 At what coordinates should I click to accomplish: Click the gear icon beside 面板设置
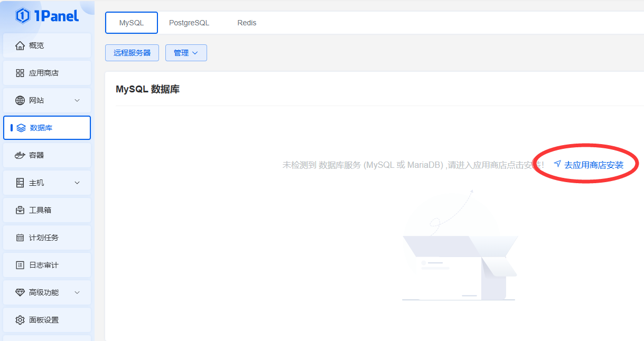[20, 320]
